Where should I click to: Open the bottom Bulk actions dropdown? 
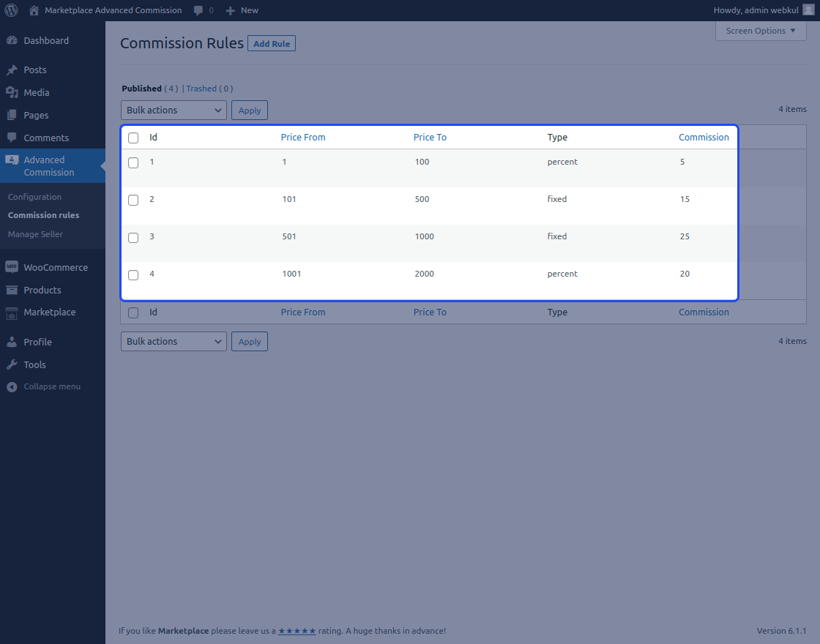(173, 341)
